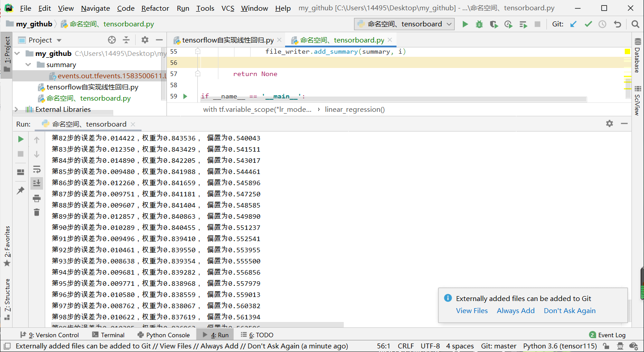The image size is (644, 352).
Task: Restore layout icon in Run panel
Action: (21, 172)
